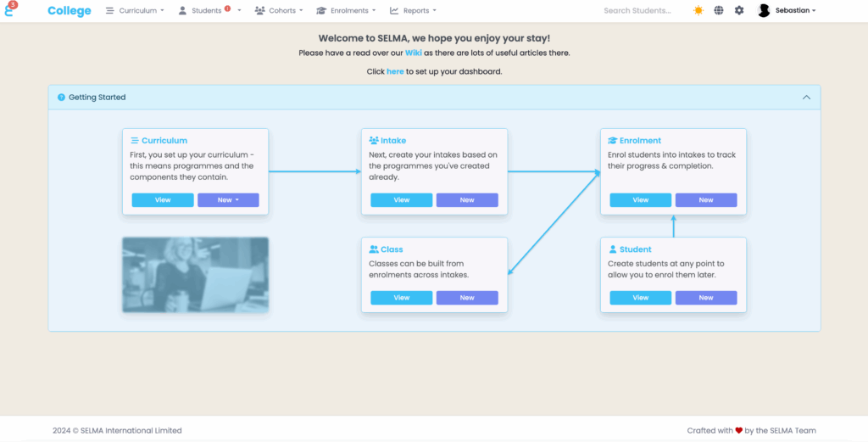Click View in the Curriculum card
The width and height of the screenshot is (868, 442).
tap(163, 200)
